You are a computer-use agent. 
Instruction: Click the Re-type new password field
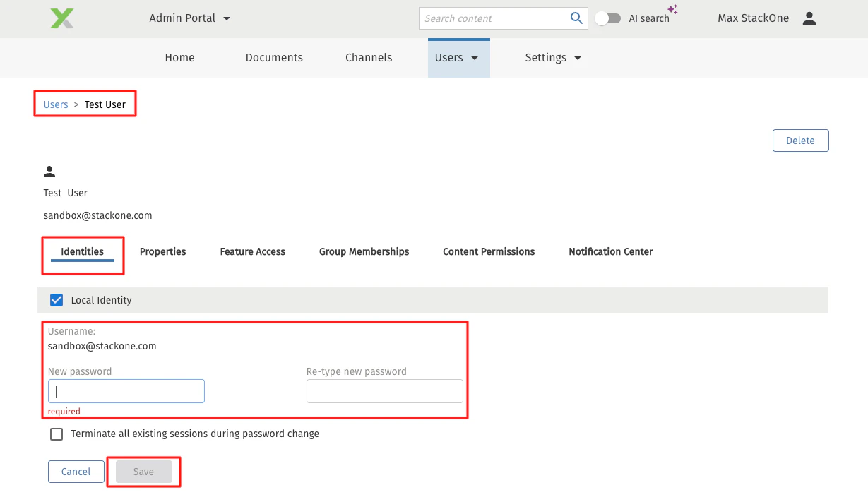pos(384,390)
